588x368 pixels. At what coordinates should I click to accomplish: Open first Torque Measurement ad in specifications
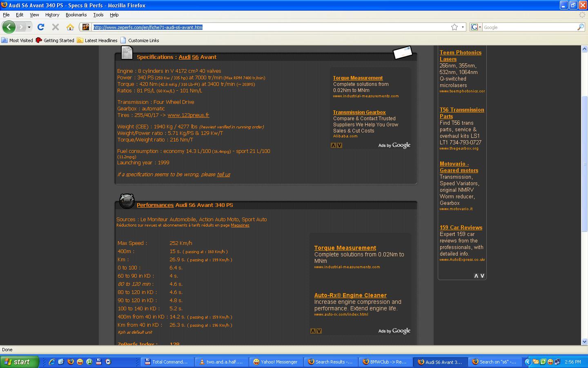(358, 78)
